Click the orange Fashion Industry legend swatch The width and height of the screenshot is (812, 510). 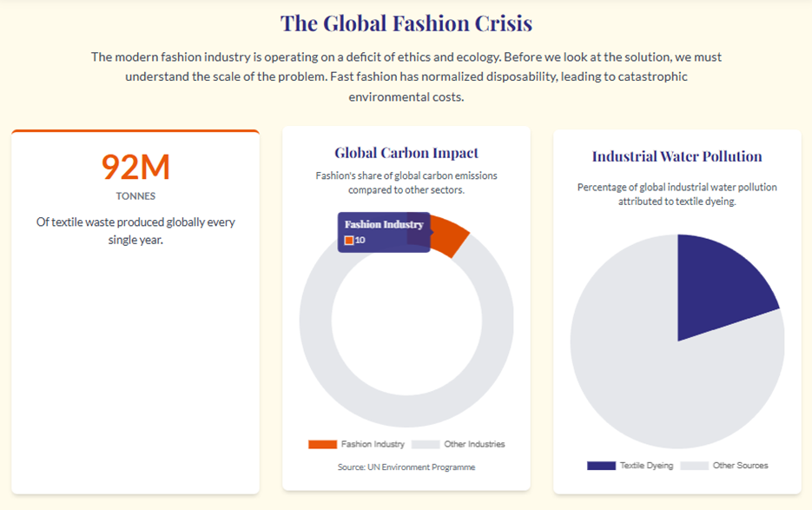point(322,444)
